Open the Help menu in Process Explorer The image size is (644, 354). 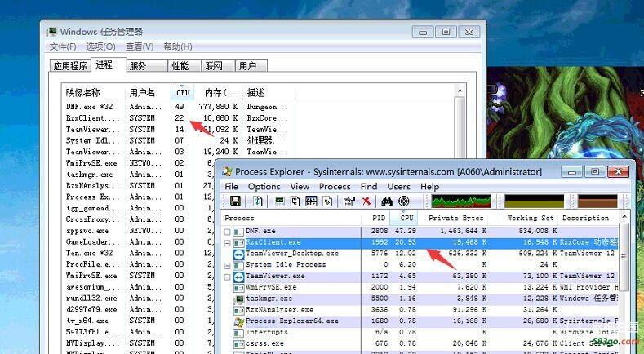coord(429,187)
